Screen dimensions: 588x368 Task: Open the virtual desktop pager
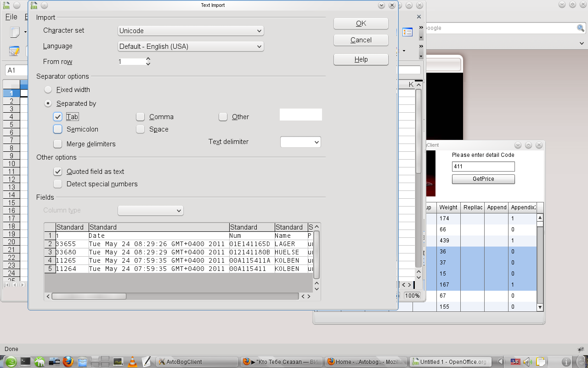click(x=100, y=362)
